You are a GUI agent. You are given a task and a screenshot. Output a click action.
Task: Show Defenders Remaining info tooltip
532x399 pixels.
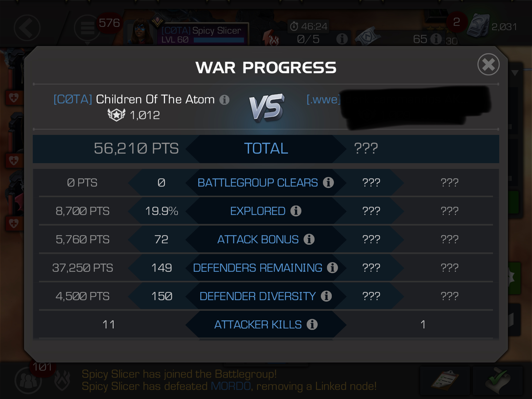(332, 268)
